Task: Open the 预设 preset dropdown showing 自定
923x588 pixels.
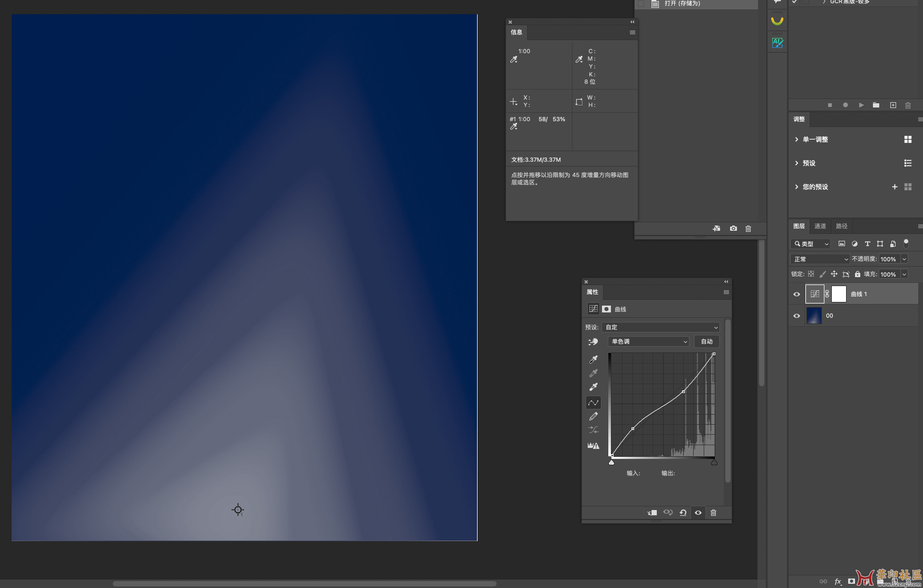Action: [x=660, y=327]
